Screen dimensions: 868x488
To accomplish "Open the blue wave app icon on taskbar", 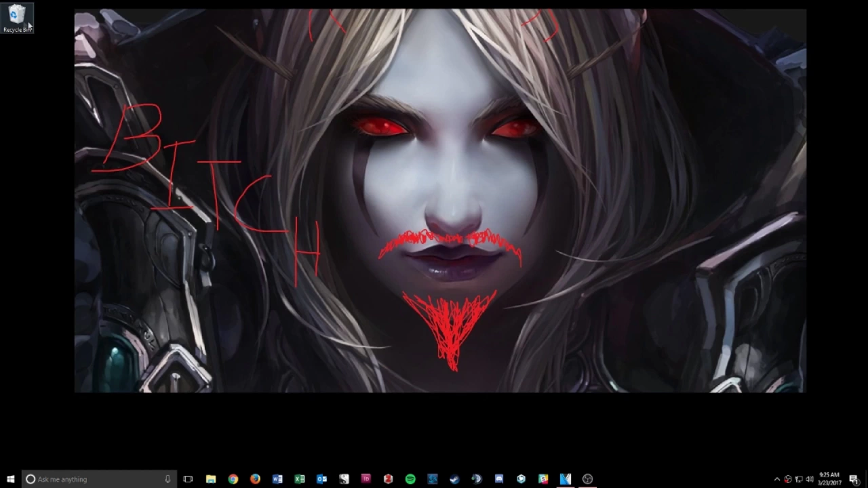I will 433,479.
